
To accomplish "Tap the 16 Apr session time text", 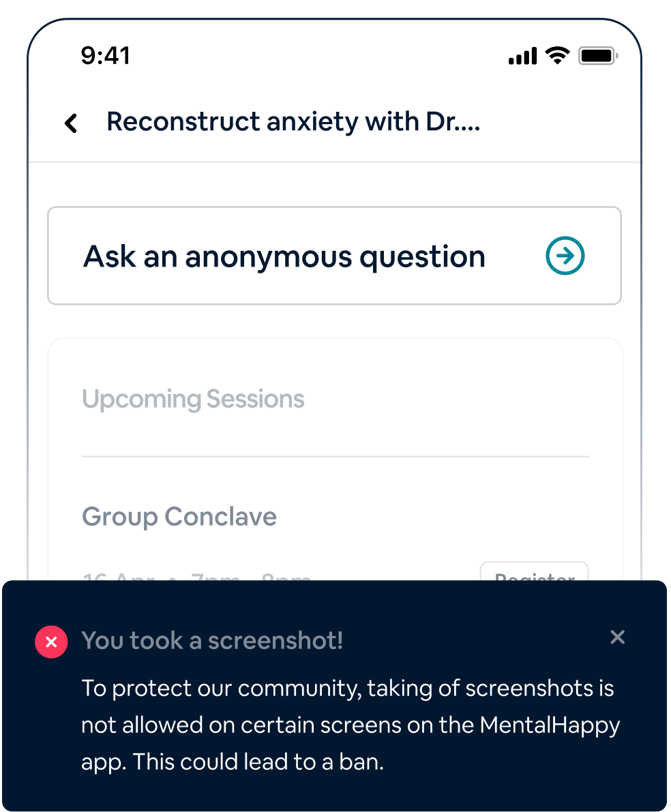I will pyautogui.click(x=196, y=575).
